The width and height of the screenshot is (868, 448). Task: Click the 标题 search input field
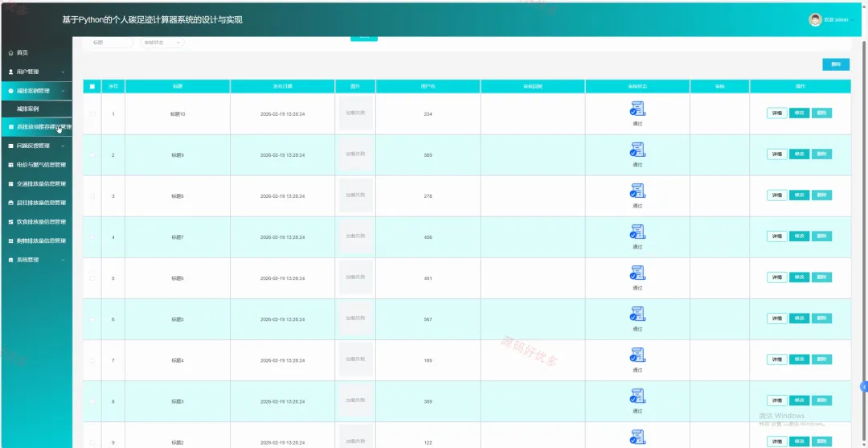(x=111, y=43)
